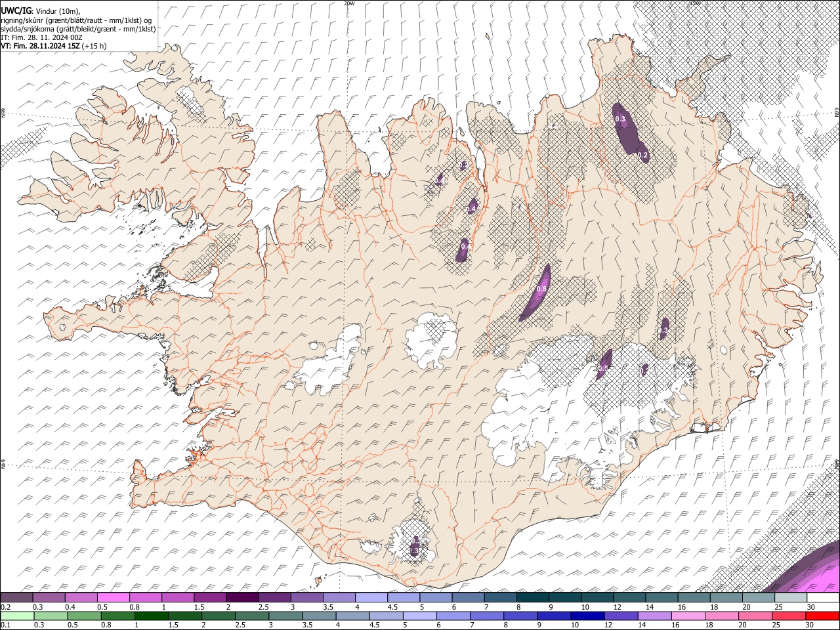Click the 0.2 value in the large northeast snow patch
The height and width of the screenshot is (630, 840).
point(643,156)
